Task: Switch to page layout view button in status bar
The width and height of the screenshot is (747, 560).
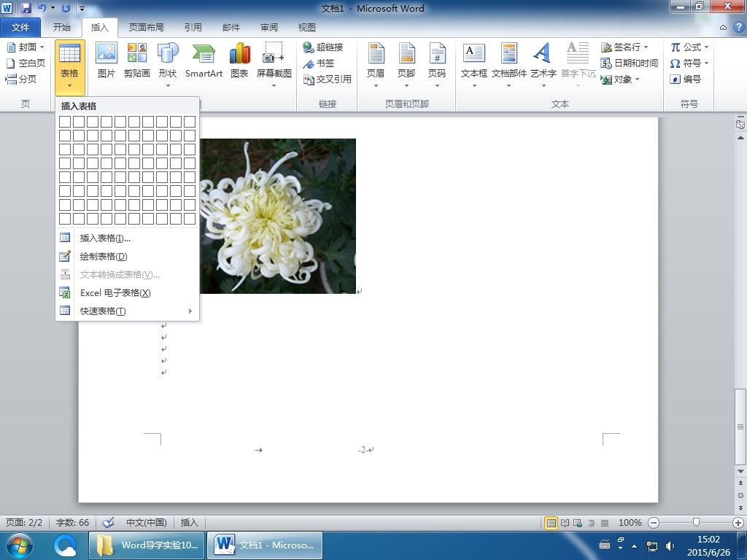Action: pyautogui.click(x=551, y=523)
